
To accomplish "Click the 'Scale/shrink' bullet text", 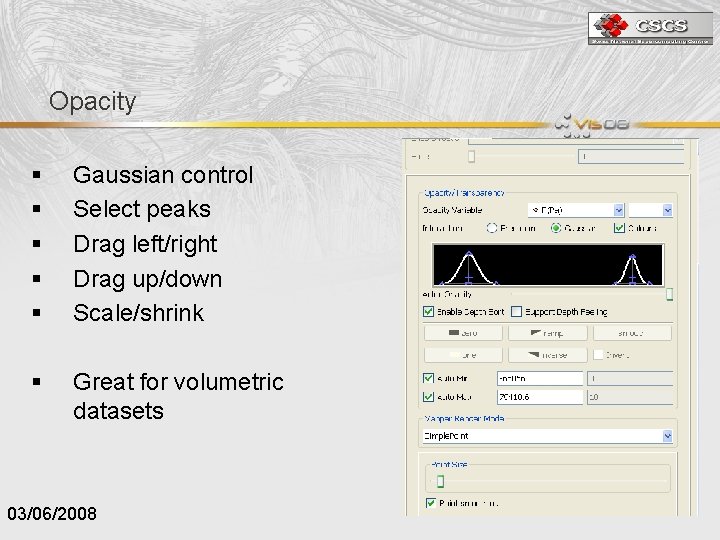I will [x=138, y=313].
